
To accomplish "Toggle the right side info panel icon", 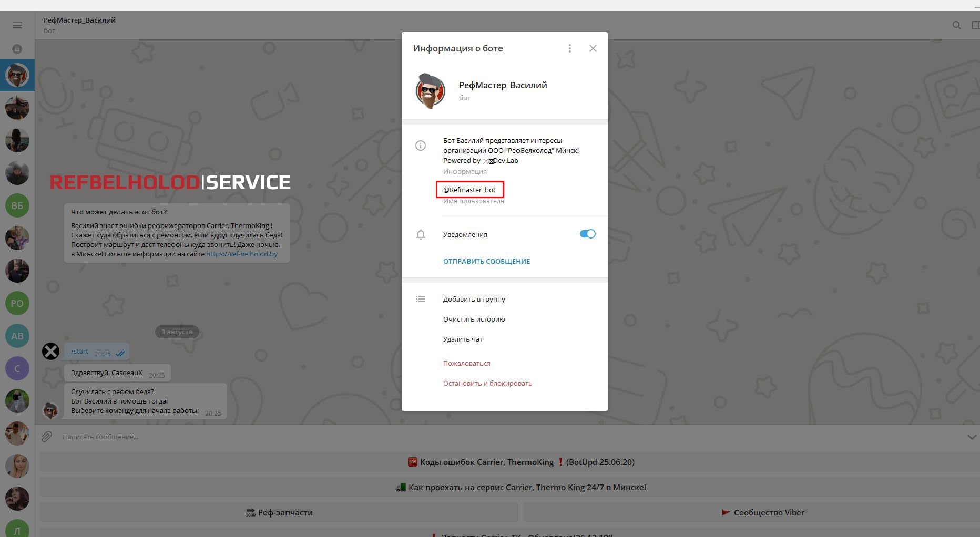I will (x=975, y=25).
